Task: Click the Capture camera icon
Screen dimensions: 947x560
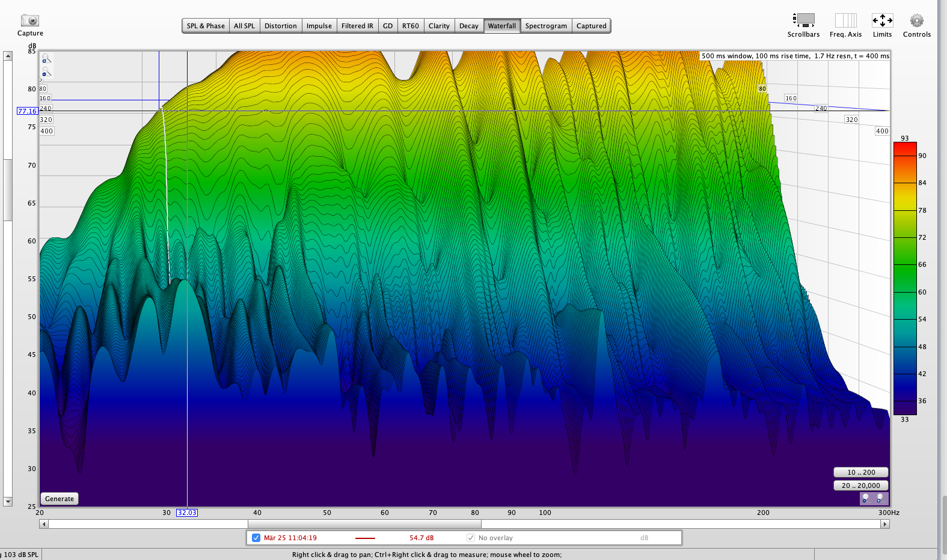Action: tap(29, 20)
